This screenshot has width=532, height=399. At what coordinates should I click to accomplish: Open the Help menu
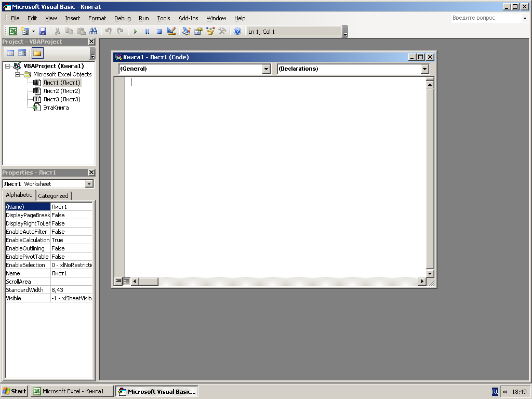click(x=240, y=18)
